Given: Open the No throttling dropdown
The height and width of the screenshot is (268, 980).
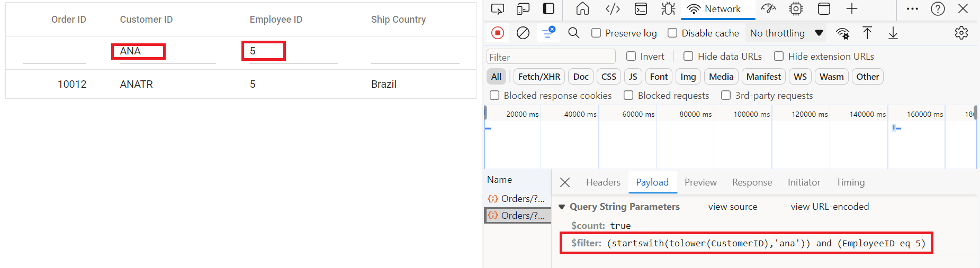Looking at the screenshot, I should [x=786, y=33].
